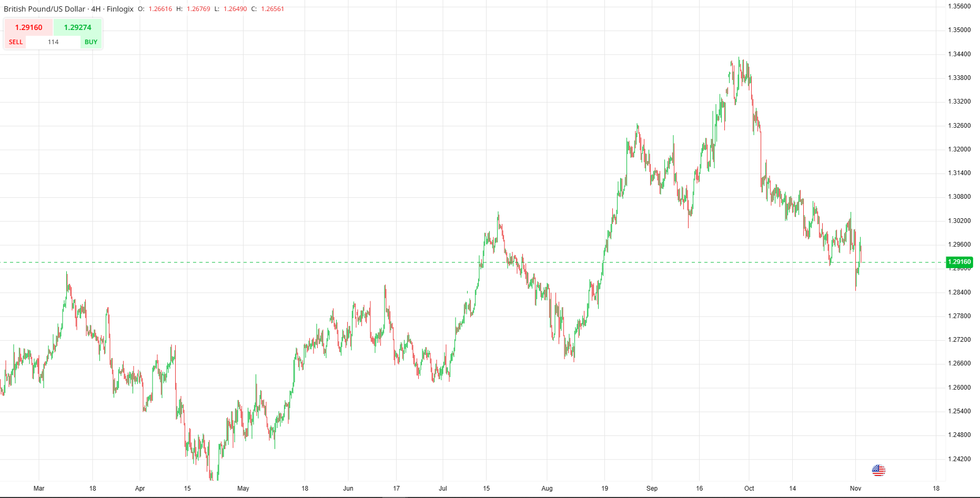Viewport: 980px width, 498px height.
Task: Open the US flag economic event marker
Action: (x=878, y=470)
